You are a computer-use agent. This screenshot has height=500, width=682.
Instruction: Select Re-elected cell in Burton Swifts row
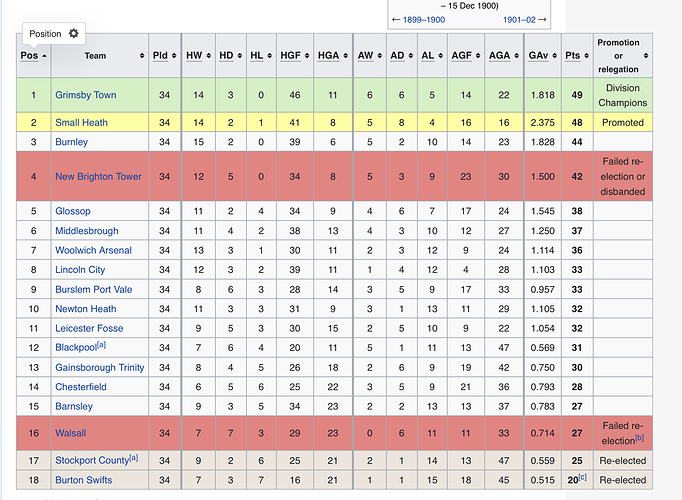[x=623, y=480]
